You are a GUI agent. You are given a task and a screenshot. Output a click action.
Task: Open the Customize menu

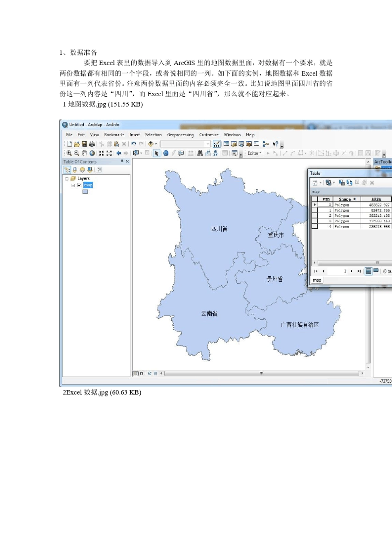[209, 135]
